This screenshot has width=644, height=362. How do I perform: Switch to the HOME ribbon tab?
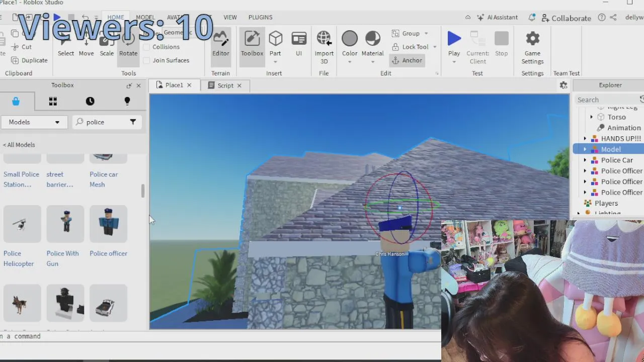point(115,17)
